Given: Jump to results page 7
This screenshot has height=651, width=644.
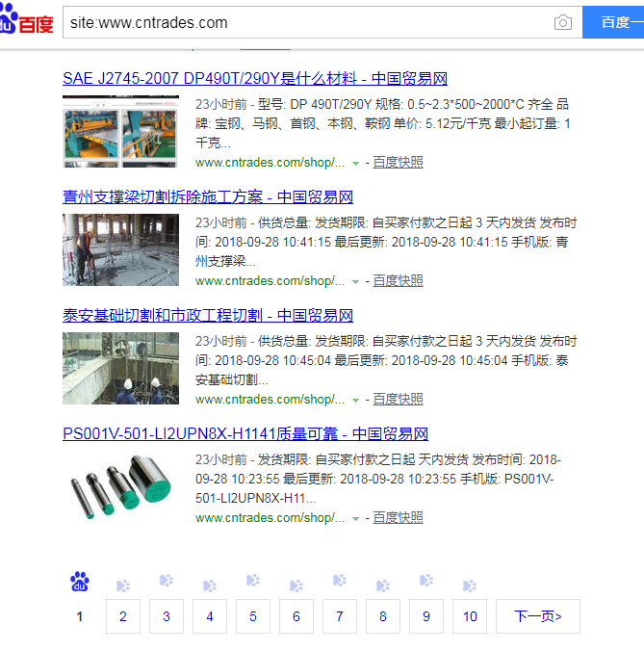Looking at the screenshot, I should 340,616.
